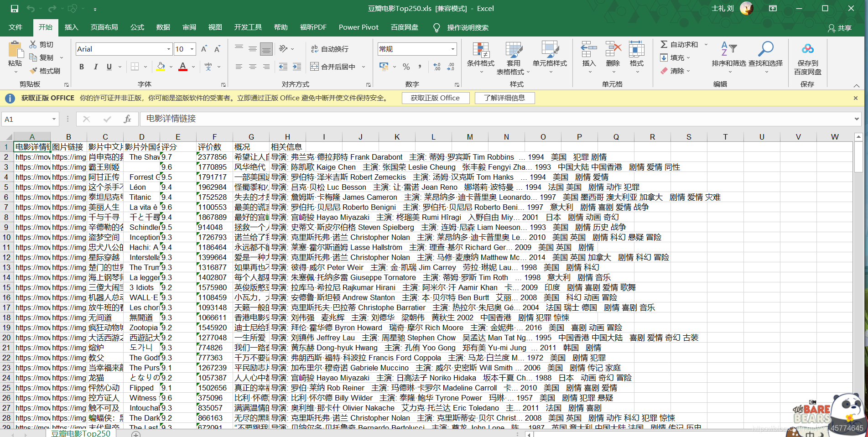Click the 了解详细信息 button
Screen dimensions: 868x437
(504, 98)
